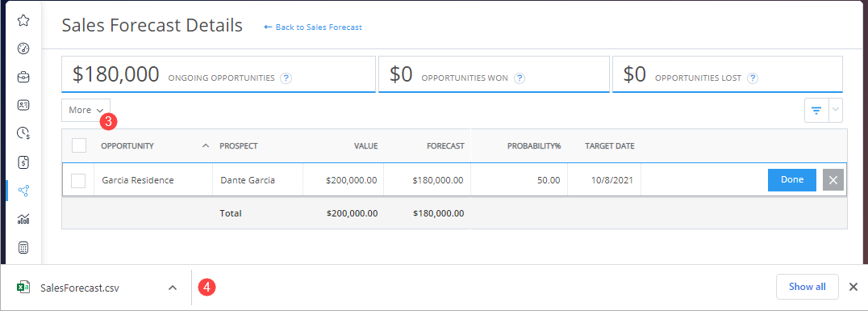Open the Time and billing clock icon
This screenshot has height=311, width=868.
point(23,133)
